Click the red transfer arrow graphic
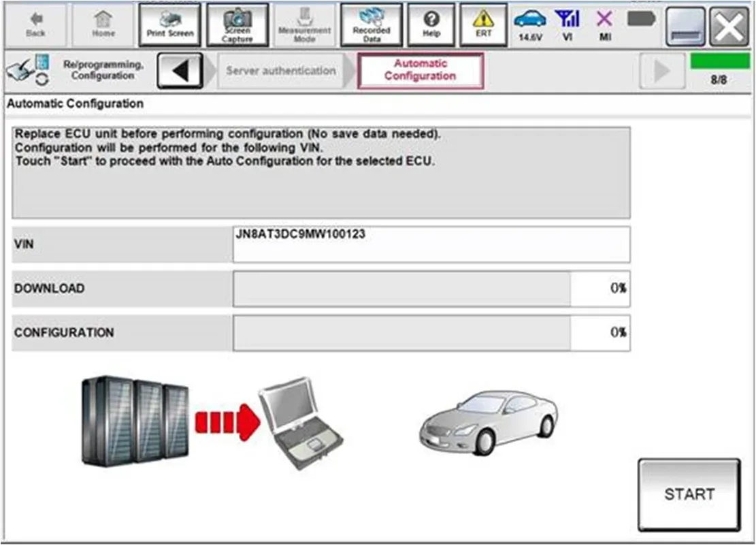Screen dimensions: 756x546 (227, 422)
